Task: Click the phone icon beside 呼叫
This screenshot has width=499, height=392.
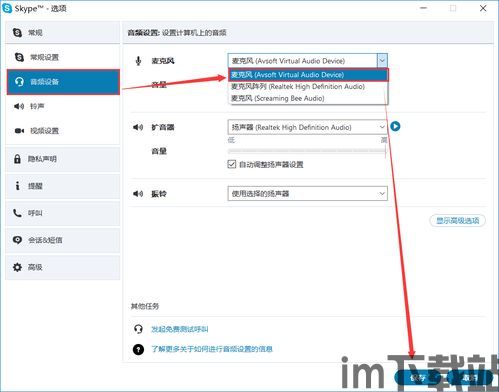Action: click(x=17, y=213)
